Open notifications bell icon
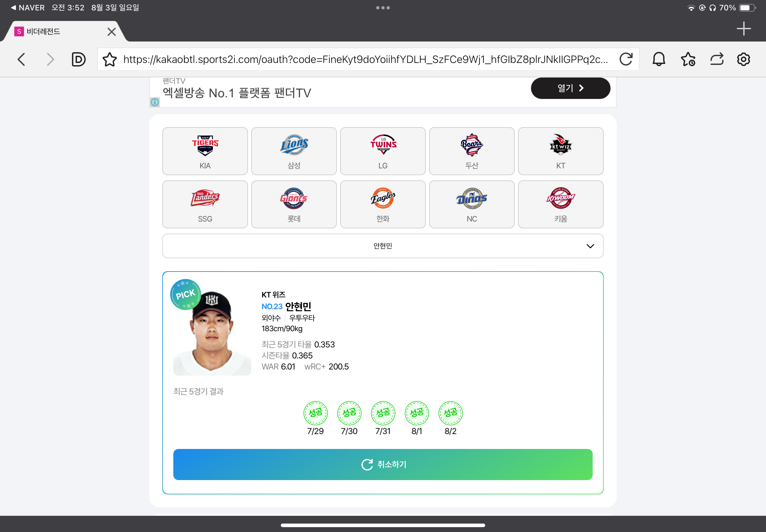 click(659, 59)
